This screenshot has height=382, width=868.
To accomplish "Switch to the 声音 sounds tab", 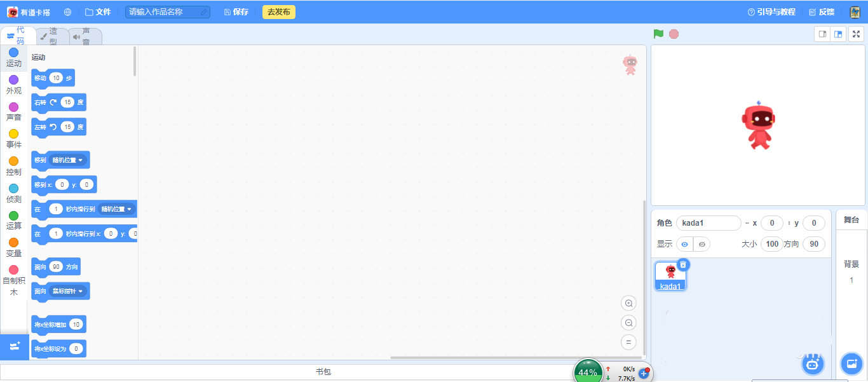I will click(x=85, y=36).
